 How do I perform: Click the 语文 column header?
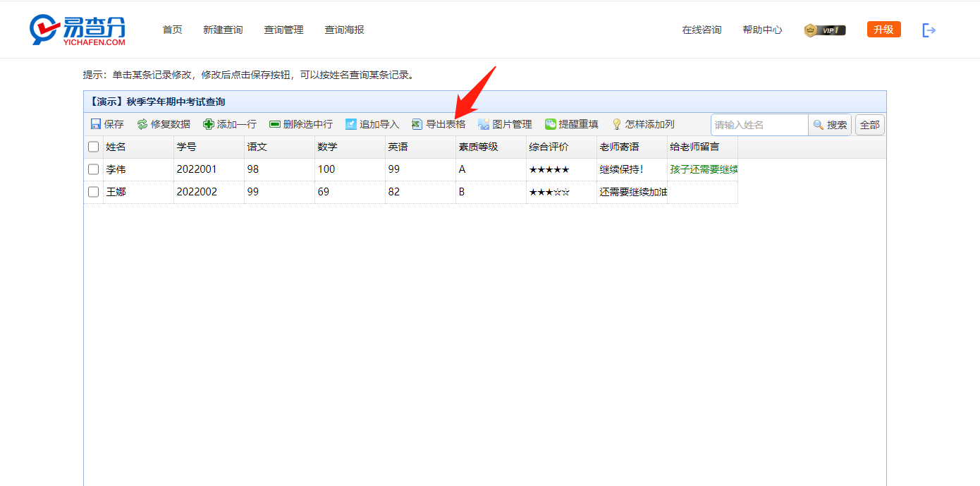click(x=280, y=147)
